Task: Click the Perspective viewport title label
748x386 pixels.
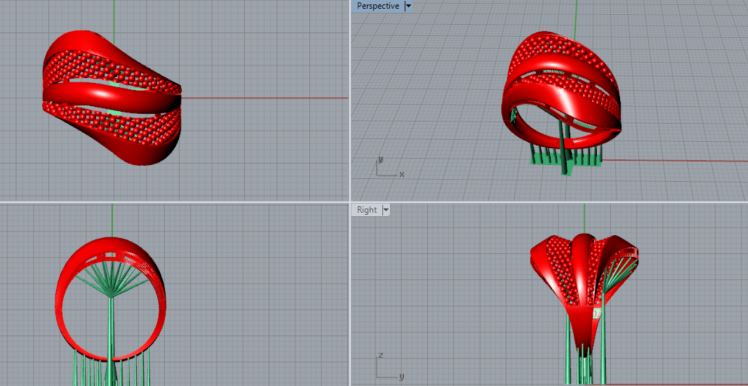Action: (377, 6)
